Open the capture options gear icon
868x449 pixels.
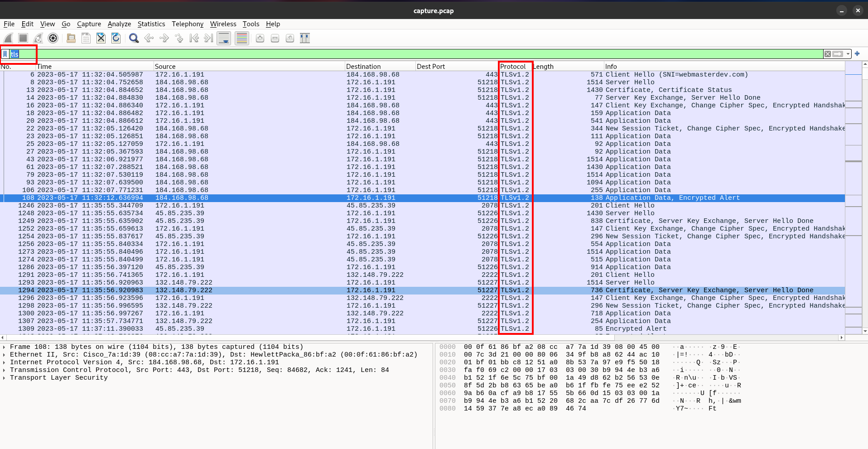pos(53,39)
